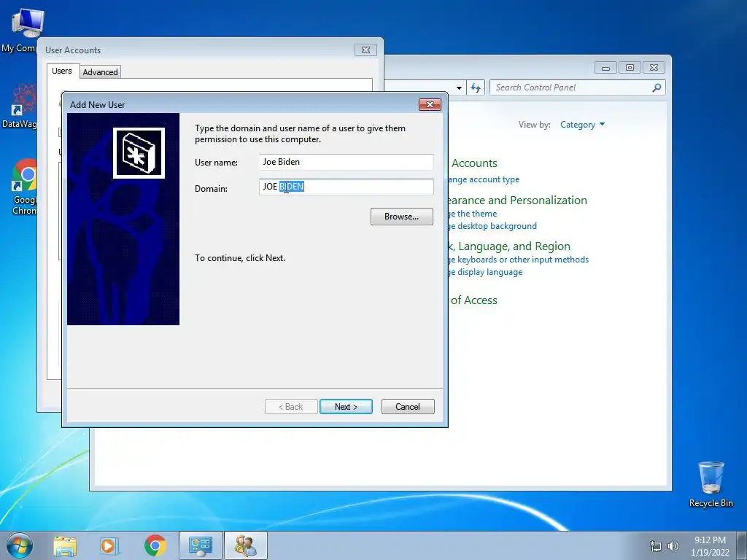Select the Control Panel taskbar button
747x560 pixels.
click(200, 545)
